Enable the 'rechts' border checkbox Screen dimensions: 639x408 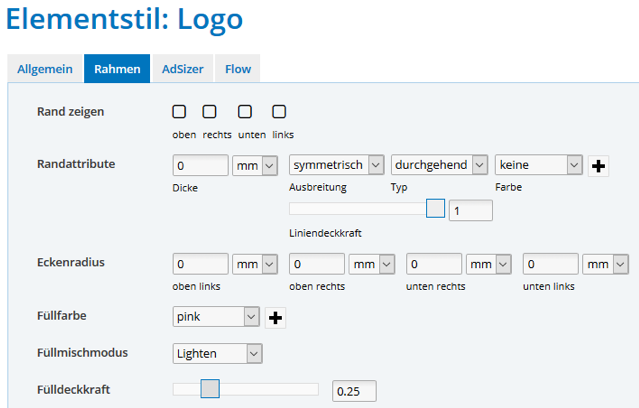(209, 112)
